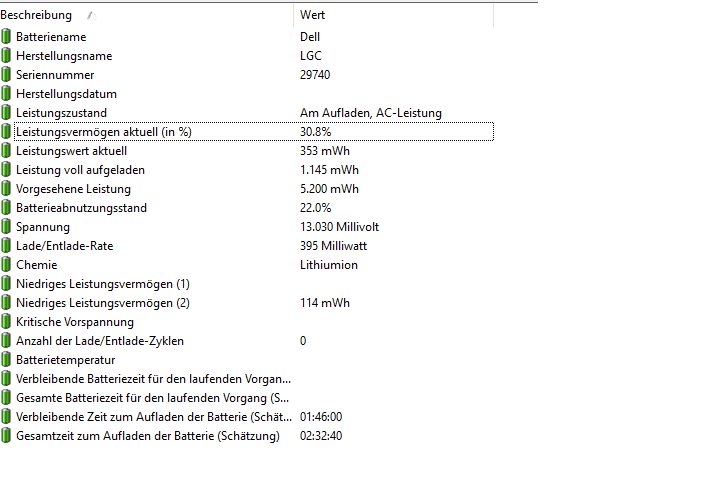Click the serial number value 29740

click(315, 75)
